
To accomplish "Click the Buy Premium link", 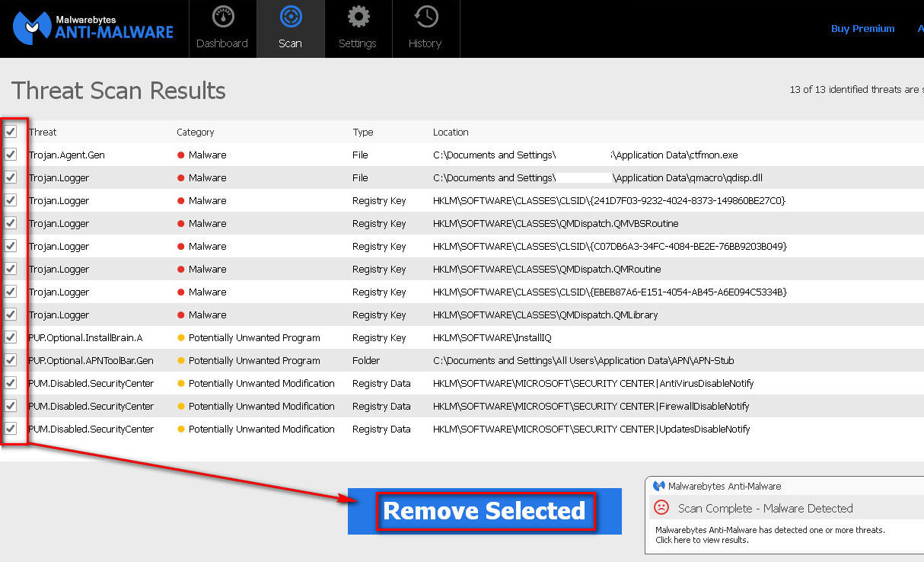I will (862, 28).
